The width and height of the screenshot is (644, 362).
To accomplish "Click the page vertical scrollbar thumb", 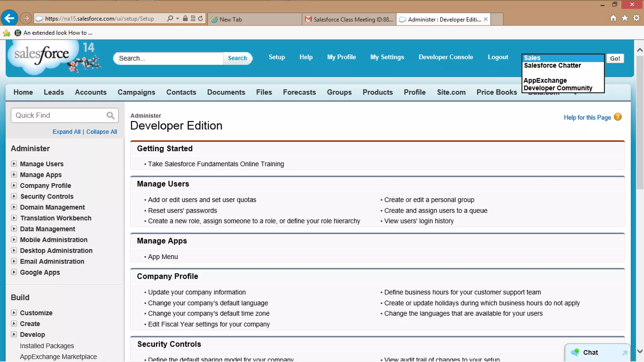I will pos(640,123).
